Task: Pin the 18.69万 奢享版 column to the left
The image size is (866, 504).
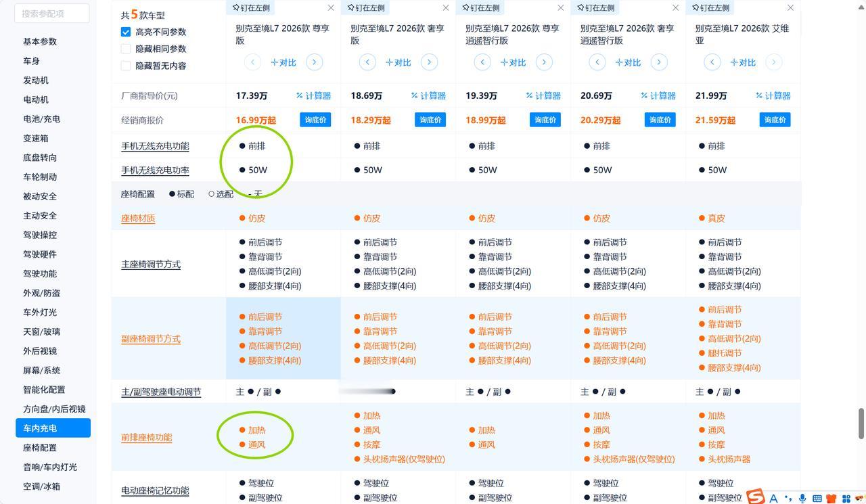Action: coord(366,7)
